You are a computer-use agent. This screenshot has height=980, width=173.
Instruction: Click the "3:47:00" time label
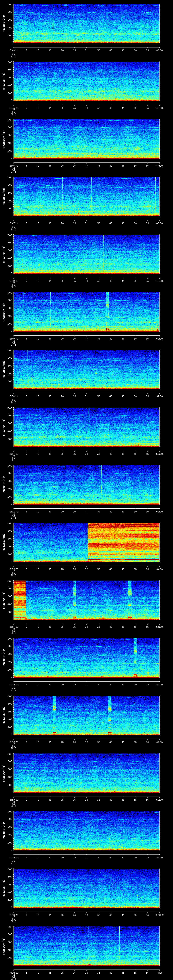(14, 223)
